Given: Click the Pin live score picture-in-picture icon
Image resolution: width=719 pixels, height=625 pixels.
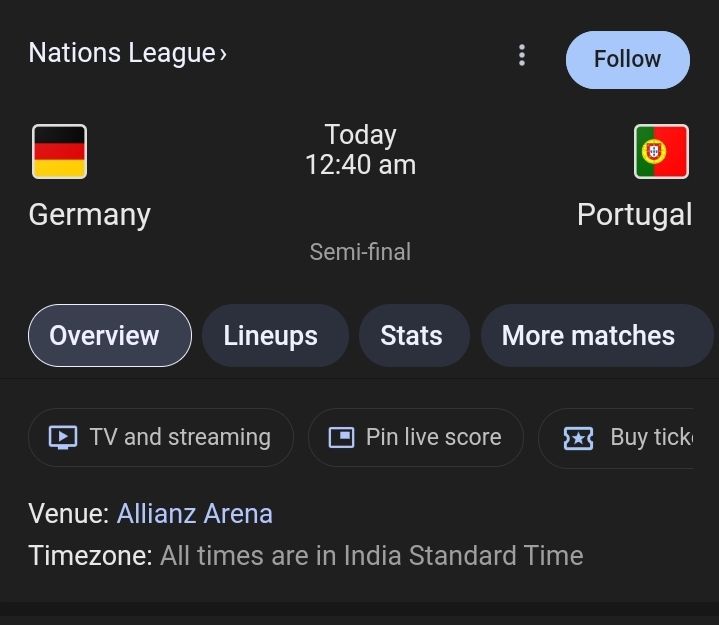Looking at the screenshot, I should 342,437.
